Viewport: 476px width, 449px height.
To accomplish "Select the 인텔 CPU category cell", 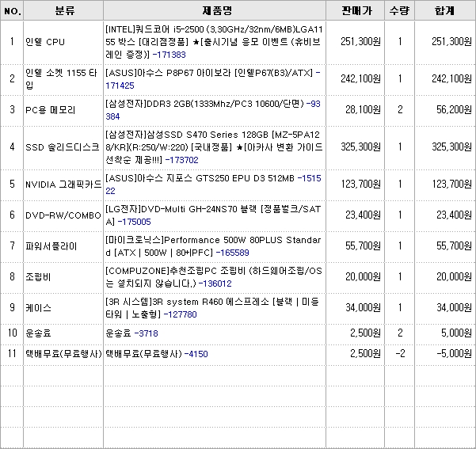I will click(x=45, y=42).
